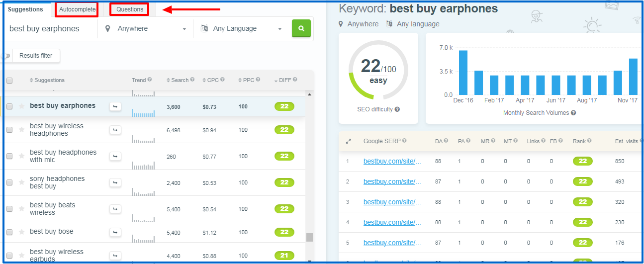Open help icon beside PPC column
Image resolution: width=644 pixels, height=264 pixels.
tap(259, 80)
